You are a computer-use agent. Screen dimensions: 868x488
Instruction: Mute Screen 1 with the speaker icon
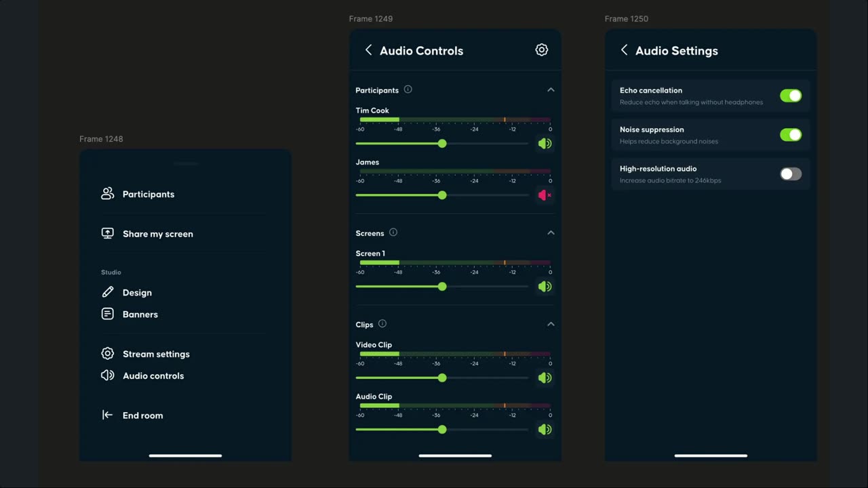click(x=545, y=287)
